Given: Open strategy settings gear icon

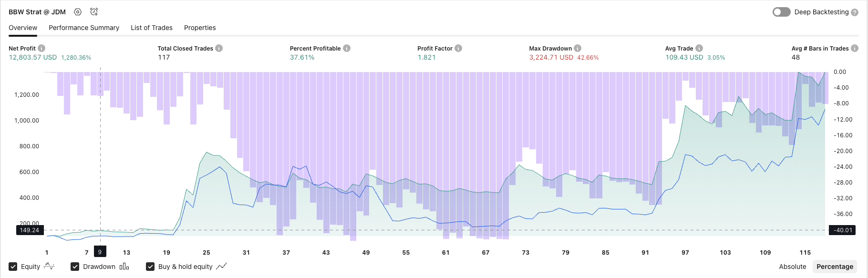Looking at the screenshot, I should pos(78,12).
